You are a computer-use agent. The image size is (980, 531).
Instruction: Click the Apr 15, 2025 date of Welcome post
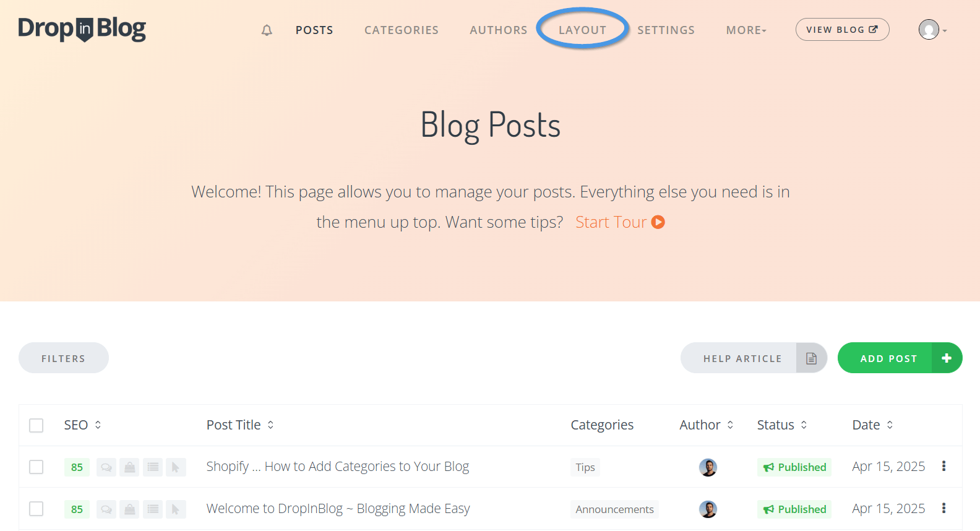(x=888, y=509)
